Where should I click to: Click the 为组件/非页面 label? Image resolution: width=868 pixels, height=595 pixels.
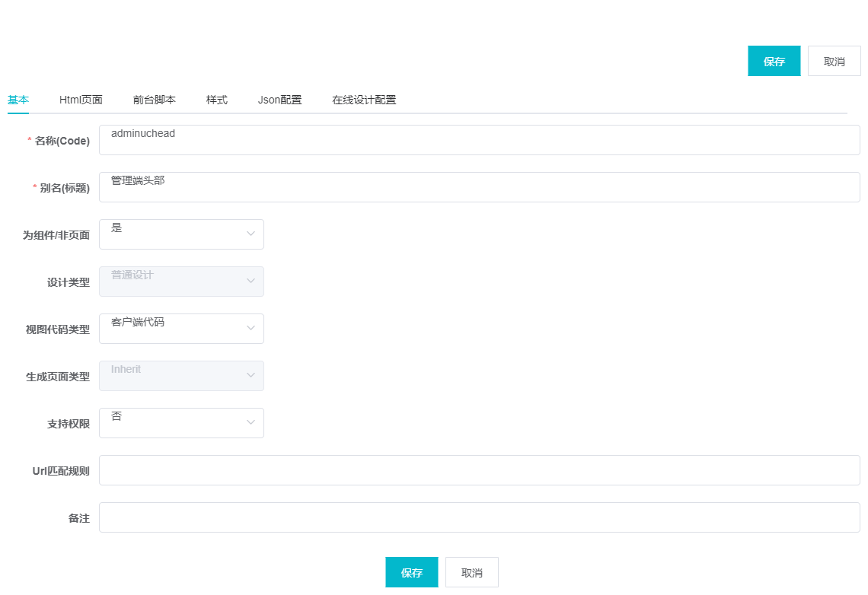click(x=56, y=235)
